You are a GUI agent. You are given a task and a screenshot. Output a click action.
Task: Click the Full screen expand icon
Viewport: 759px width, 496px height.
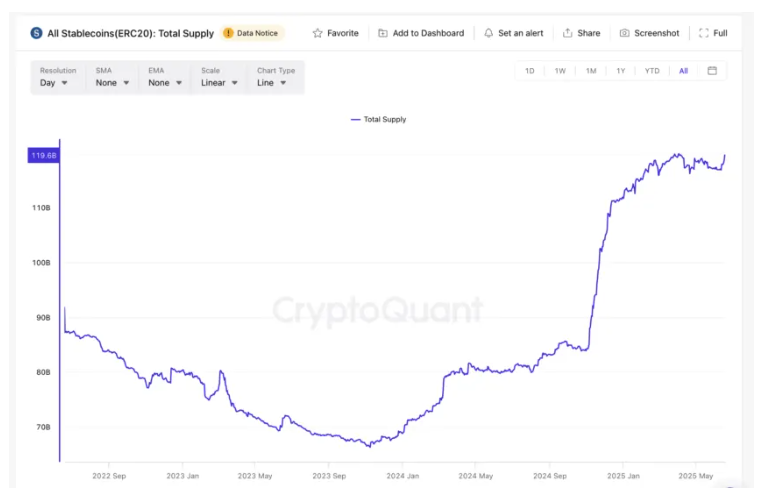coord(703,33)
